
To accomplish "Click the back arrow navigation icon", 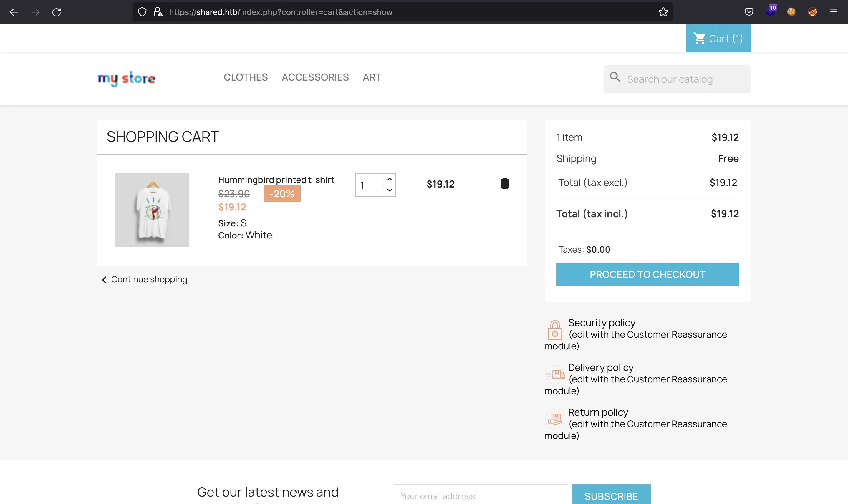I will 15,12.
